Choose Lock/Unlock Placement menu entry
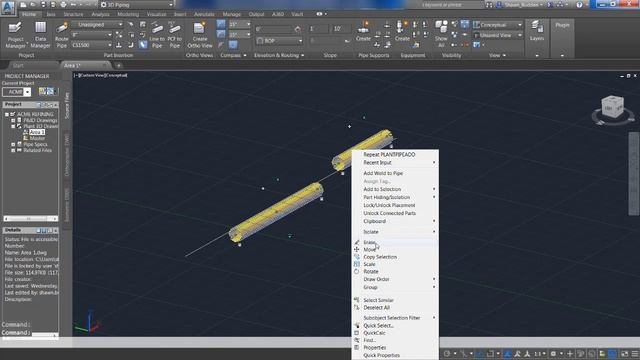Screen dimensions: 640x360 [396, 205]
